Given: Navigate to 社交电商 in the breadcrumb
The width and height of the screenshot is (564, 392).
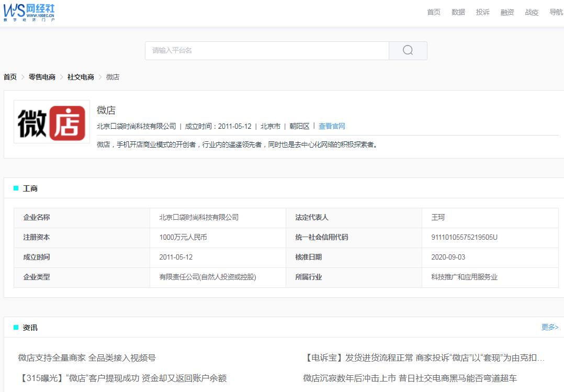Looking at the screenshot, I should [x=80, y=77].
